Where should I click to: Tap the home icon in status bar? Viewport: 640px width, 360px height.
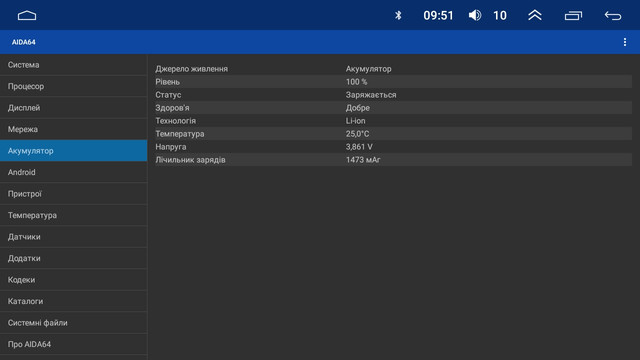click(x=27, y=16)
